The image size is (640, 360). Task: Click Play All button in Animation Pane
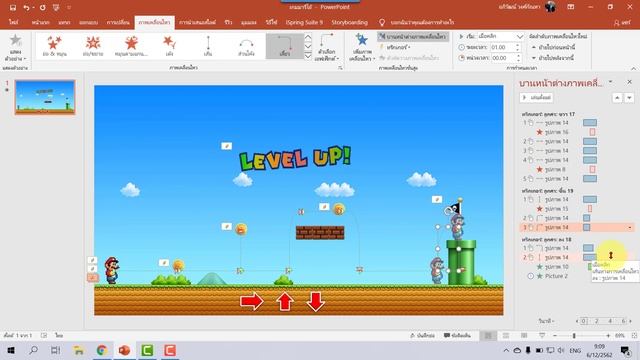click(537, 98)
